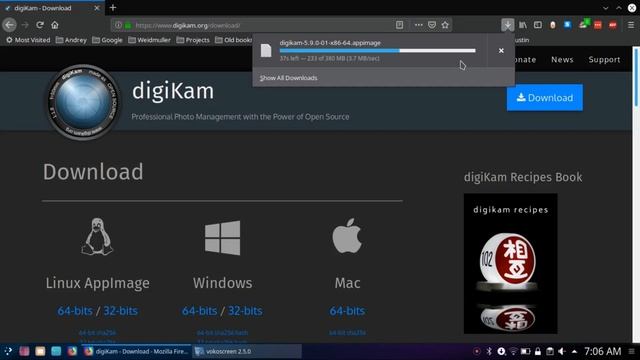Show sidebars from the toolbar
Image resolution: width=640 pixels, height=360 pixels.
[538, 25]
